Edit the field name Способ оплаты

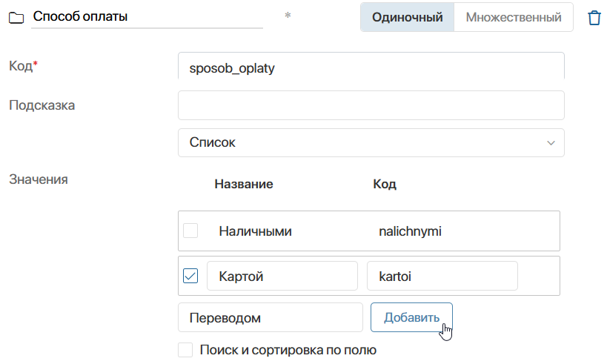coord(147,16)
